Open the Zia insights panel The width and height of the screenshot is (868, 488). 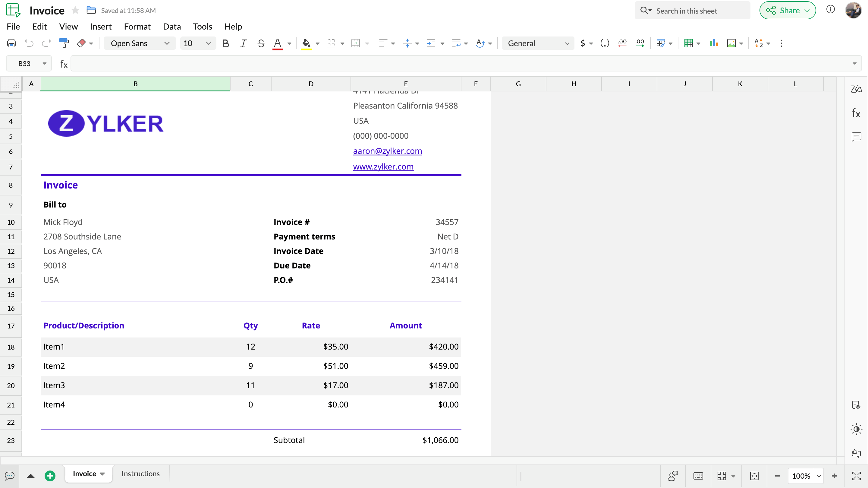tap(856, 89)
